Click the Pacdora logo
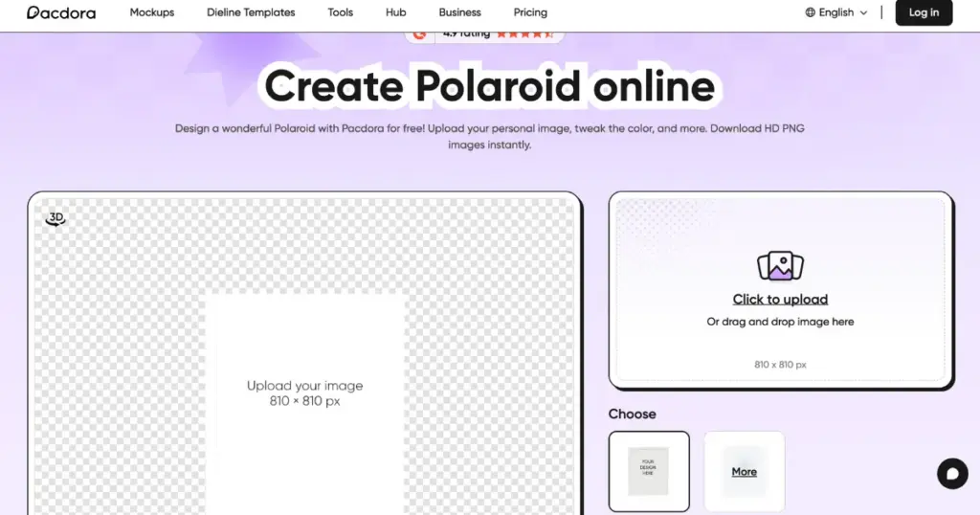The image size is (980, 515). click(x=61, y=12)
